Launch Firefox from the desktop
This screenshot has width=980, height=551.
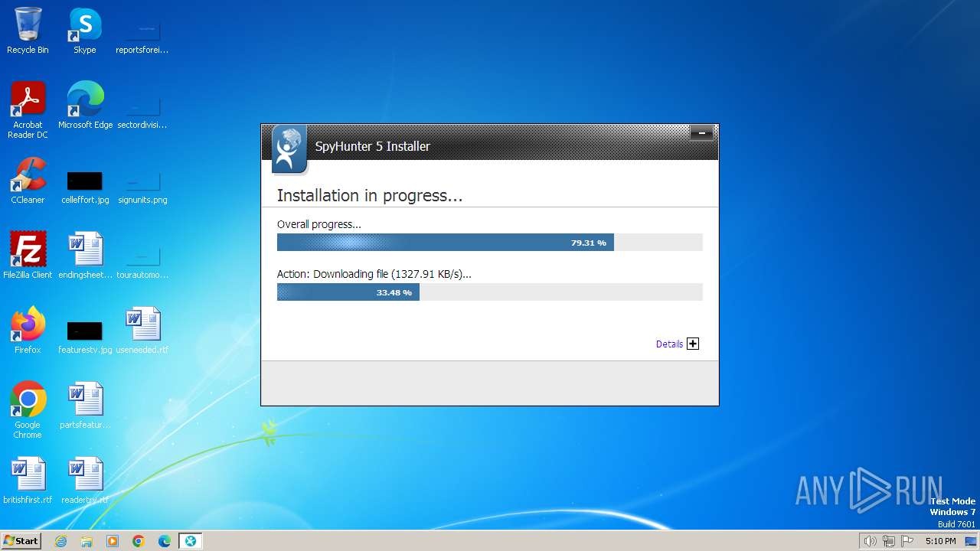(x=28, y=331)
